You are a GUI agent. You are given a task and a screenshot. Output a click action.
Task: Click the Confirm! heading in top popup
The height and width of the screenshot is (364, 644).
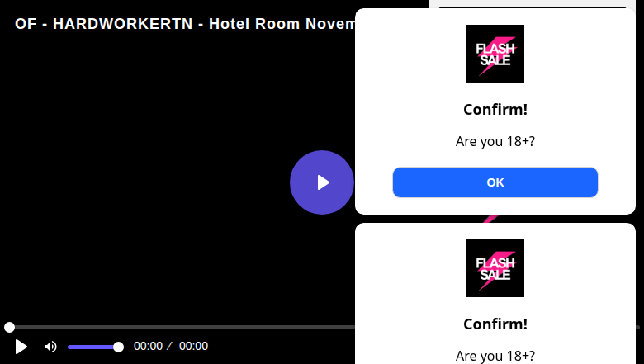(x=495, y=110)
